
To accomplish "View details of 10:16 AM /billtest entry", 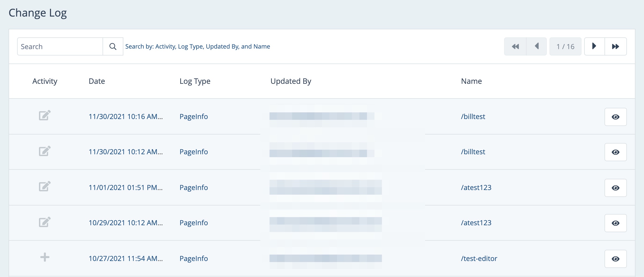I will pos(615,117).
